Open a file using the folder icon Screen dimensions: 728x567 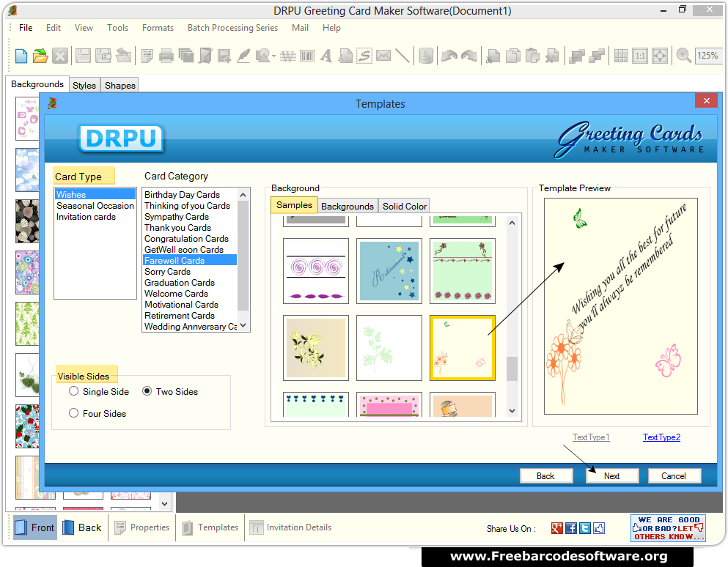click(40, 56)
